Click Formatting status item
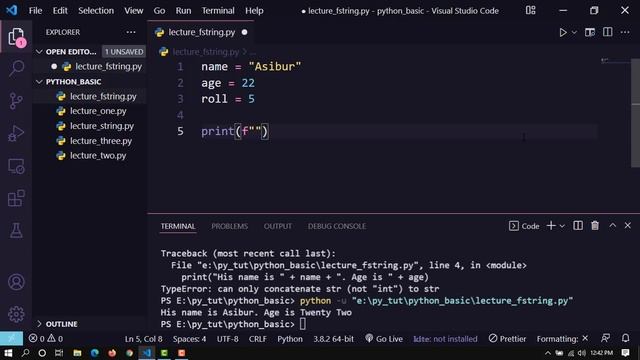 (562, 339)
